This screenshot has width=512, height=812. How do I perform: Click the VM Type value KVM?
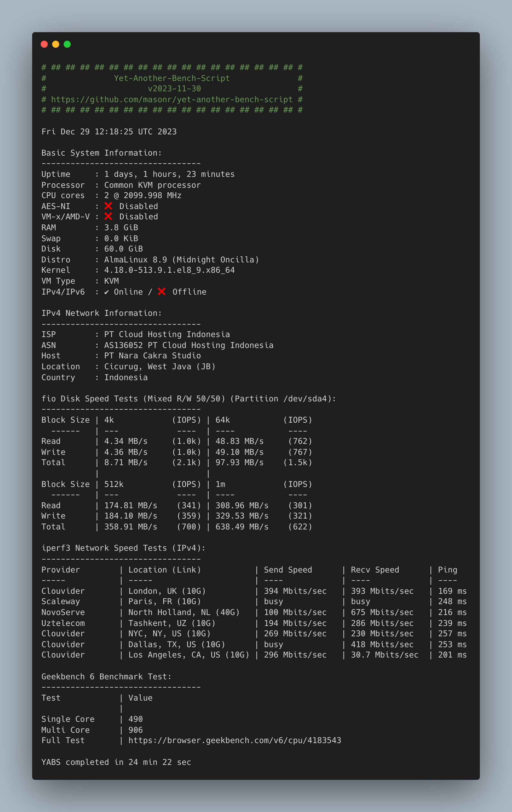(x=111, y=281)
